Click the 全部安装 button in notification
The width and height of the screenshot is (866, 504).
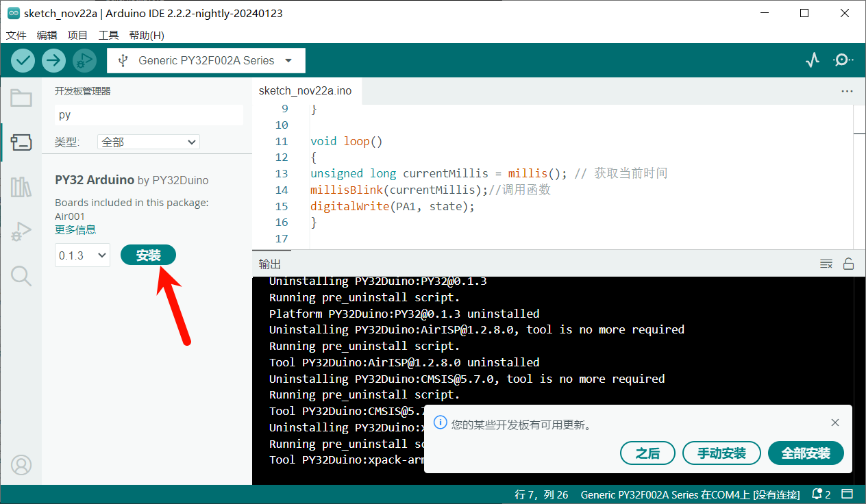pyautogui.click(x=806, y=453)
